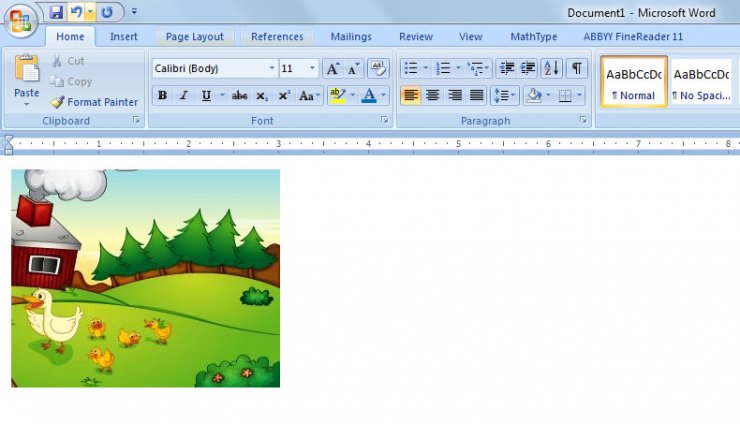Apply multilevel list

pos(479,68)
